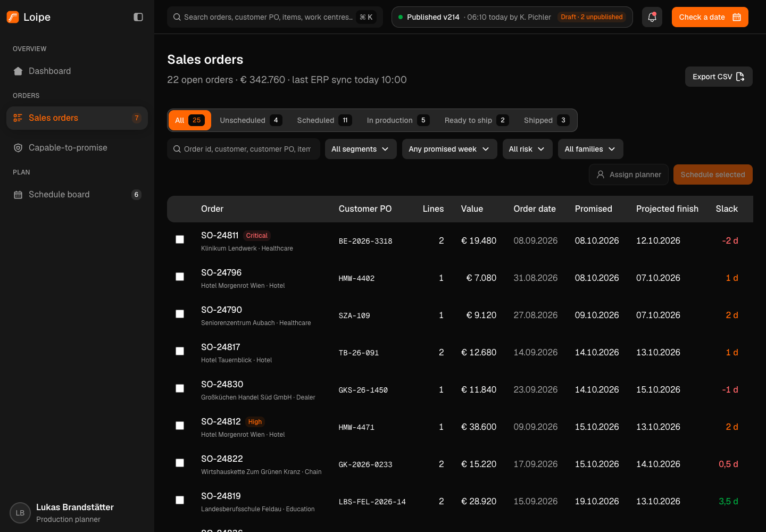Open the notifications bell
Viewport: 766px width, 532px height.
652,17
